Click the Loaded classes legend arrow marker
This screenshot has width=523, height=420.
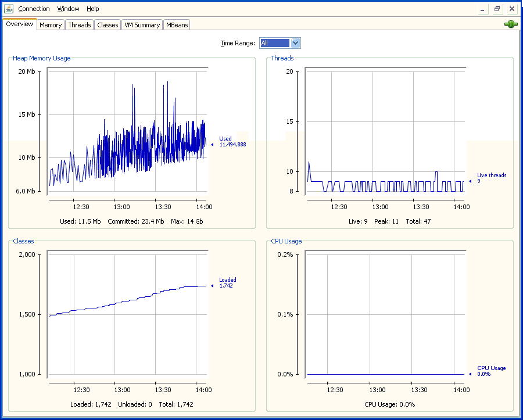click(212, 286)
